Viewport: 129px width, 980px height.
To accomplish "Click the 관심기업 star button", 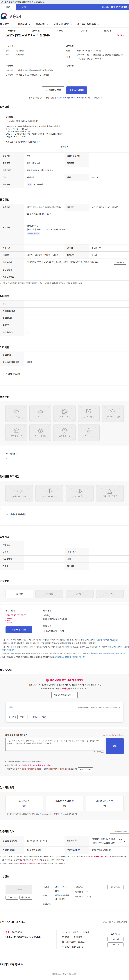I will pos(12,897).
